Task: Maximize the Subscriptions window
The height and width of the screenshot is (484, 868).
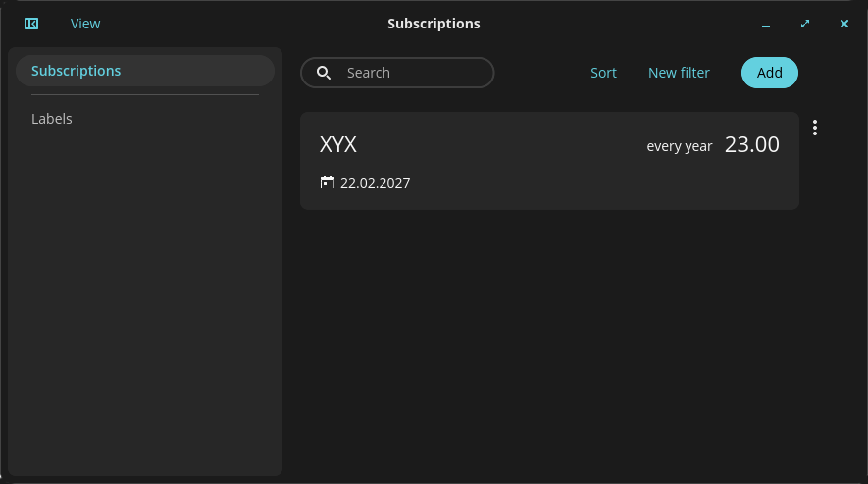Action: click(x=805, y=24)
